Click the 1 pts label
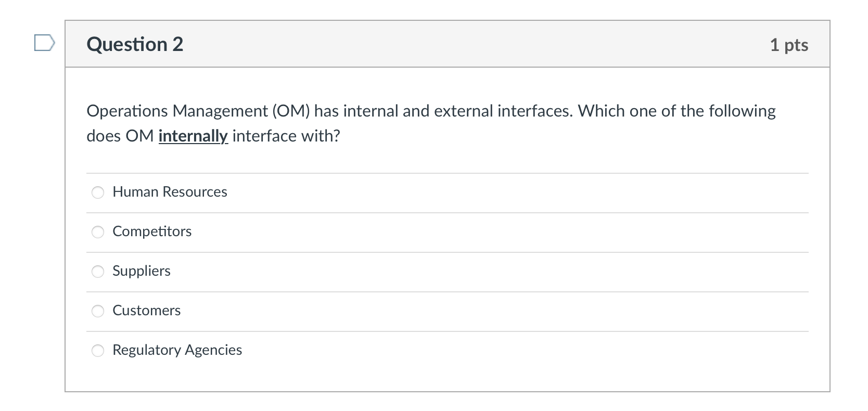The image size is (868, 411). pos(790,45)
